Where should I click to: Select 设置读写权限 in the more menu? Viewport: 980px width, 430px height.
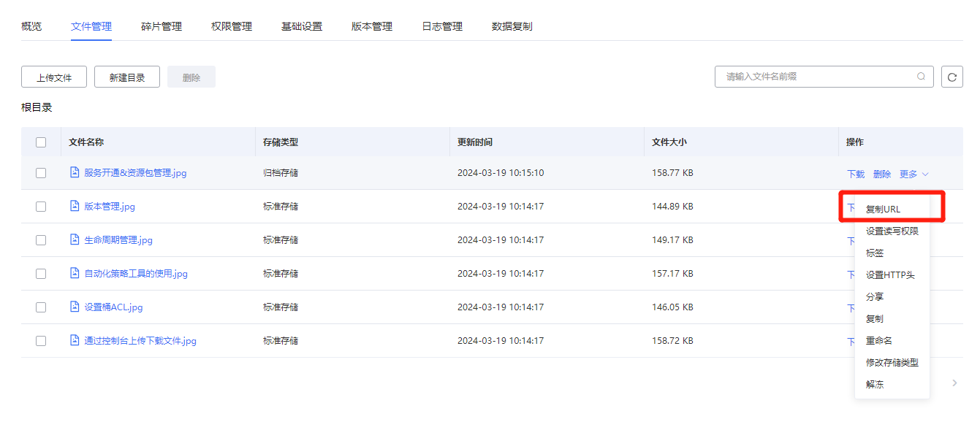pos(892,231)
